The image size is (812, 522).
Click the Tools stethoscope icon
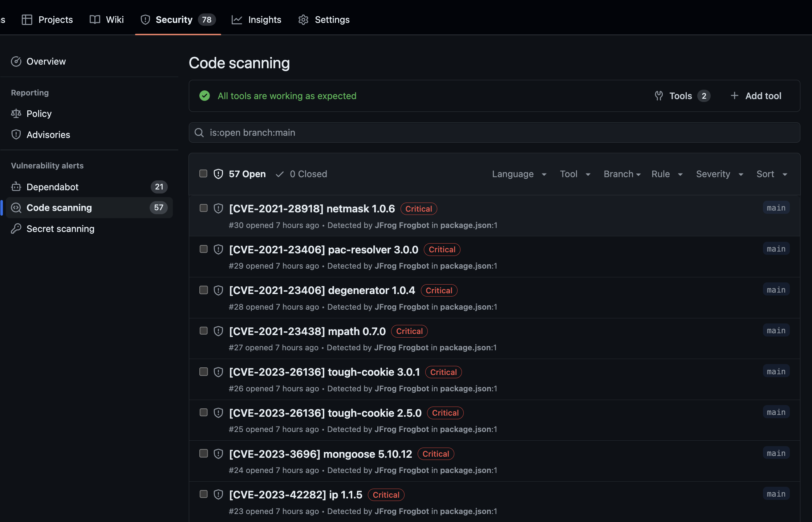tap(659, 96)
